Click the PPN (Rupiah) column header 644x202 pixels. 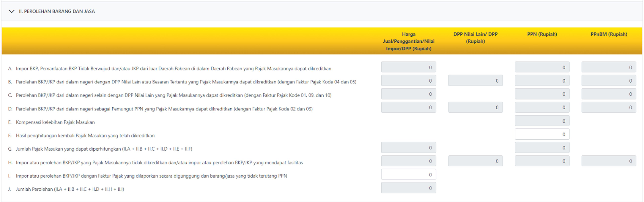click(x=542, y=34)
